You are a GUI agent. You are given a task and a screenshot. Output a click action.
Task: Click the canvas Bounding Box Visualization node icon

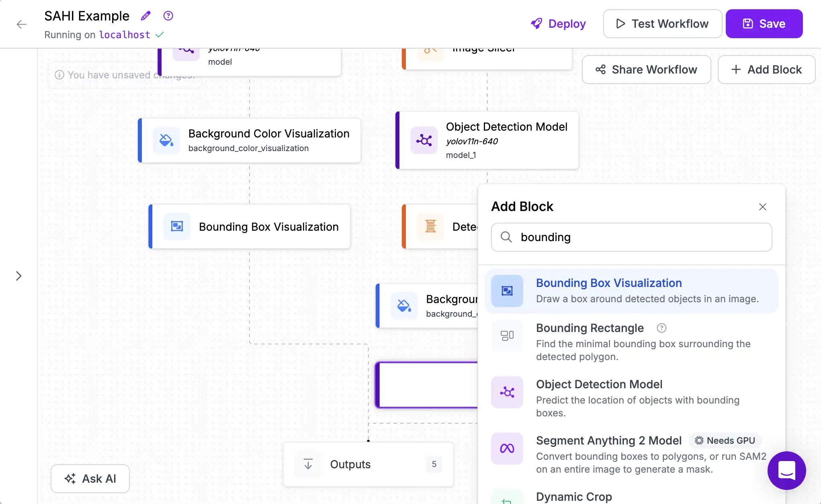click(177, 226)
